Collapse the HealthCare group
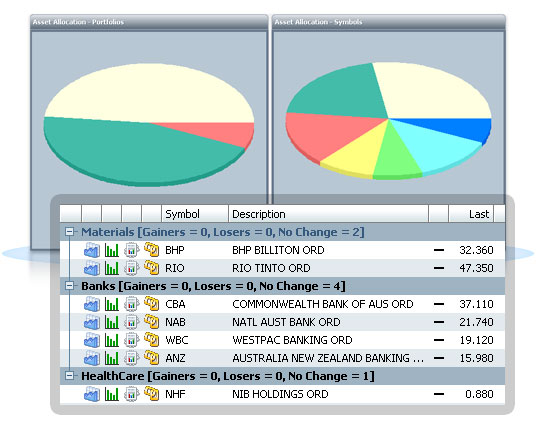 tap(69, 376)
